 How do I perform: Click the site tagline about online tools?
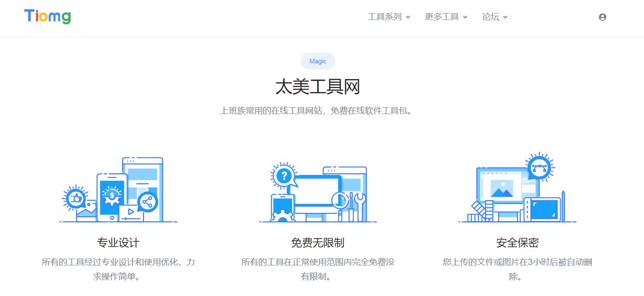318,111
